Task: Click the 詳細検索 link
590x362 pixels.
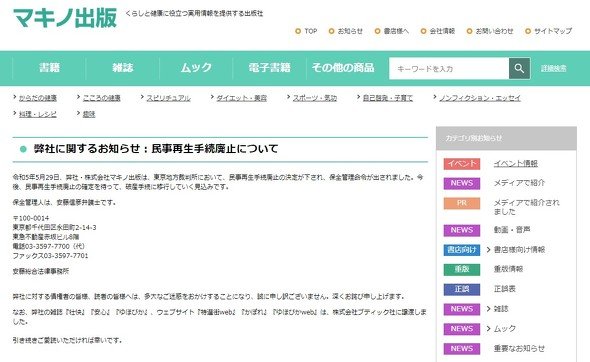Action: coord(554,68)
